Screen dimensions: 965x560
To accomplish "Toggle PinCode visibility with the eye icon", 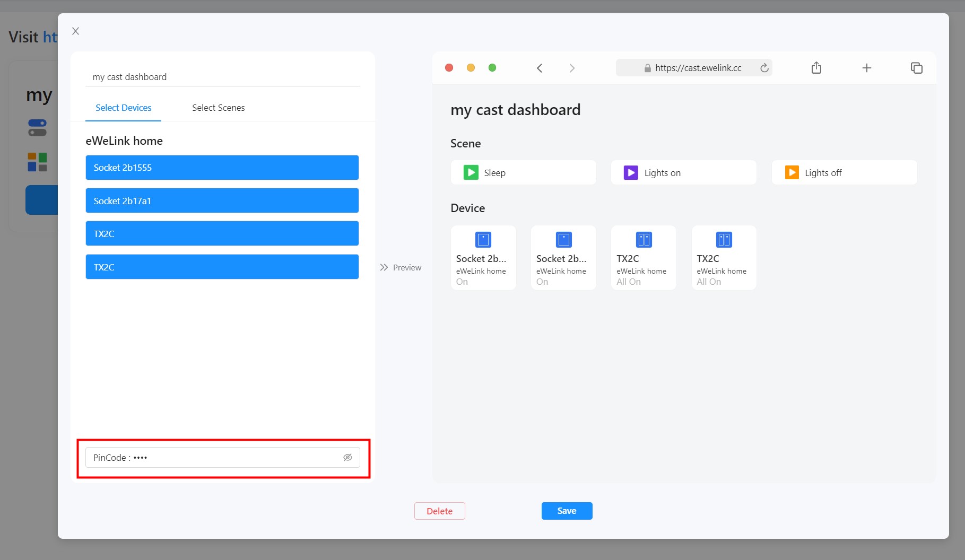I will [x=347, y=457].
